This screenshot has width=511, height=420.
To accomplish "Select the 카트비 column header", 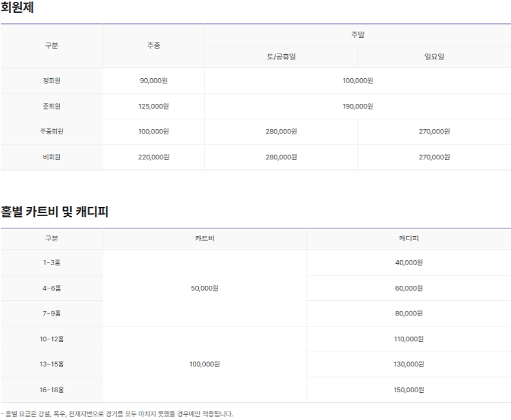I will (205, 239).
